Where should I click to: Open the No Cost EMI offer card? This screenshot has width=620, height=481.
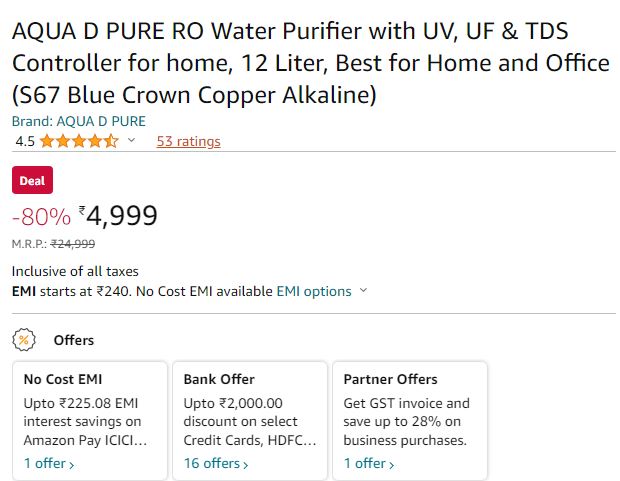point(90,421)
